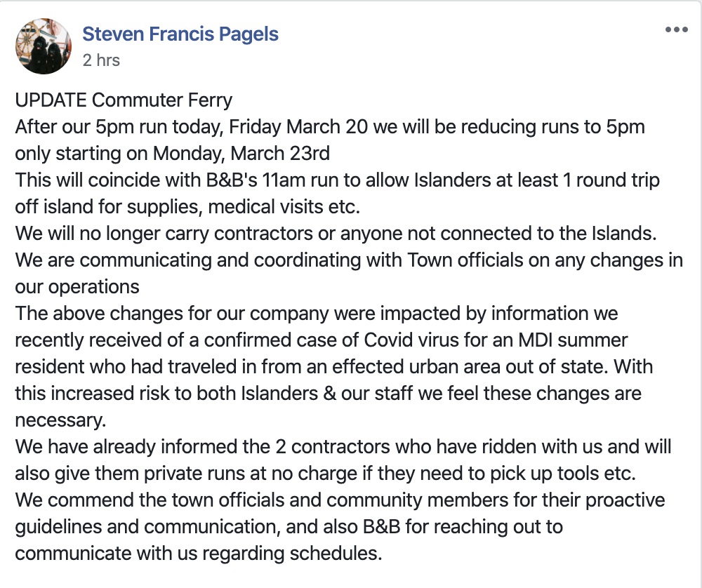This screenshot has height=588, width=702.
Task: Click the final line "communicate with us regarding schedules"
Action: click(x=199, y=554)
